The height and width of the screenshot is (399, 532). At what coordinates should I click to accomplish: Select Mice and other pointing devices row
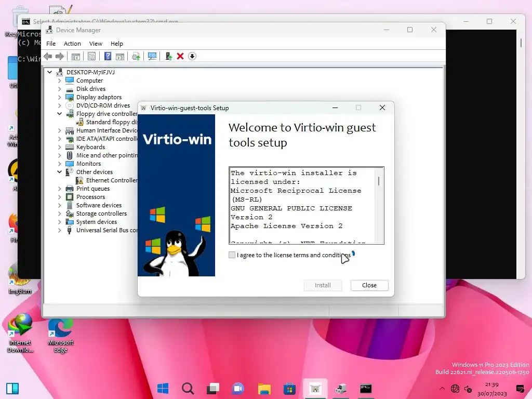coord(107,155)
